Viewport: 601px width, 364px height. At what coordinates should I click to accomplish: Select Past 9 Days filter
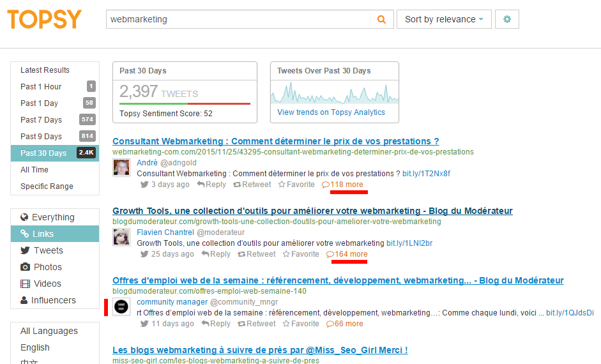[55, 137]
